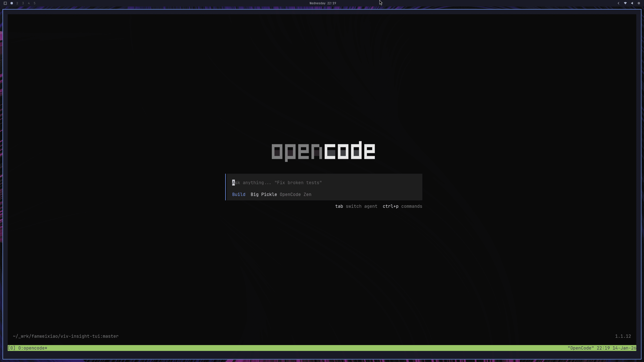Select tmux window "0:opencode*" in status bar
Viewport: 644px width, 362px height.
click(33, 348)
